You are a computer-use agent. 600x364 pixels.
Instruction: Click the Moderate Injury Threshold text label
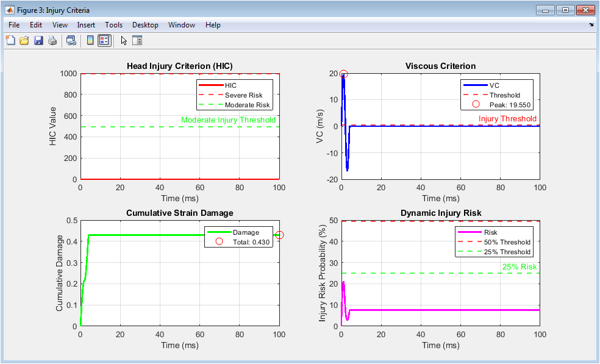click(228, 120)
